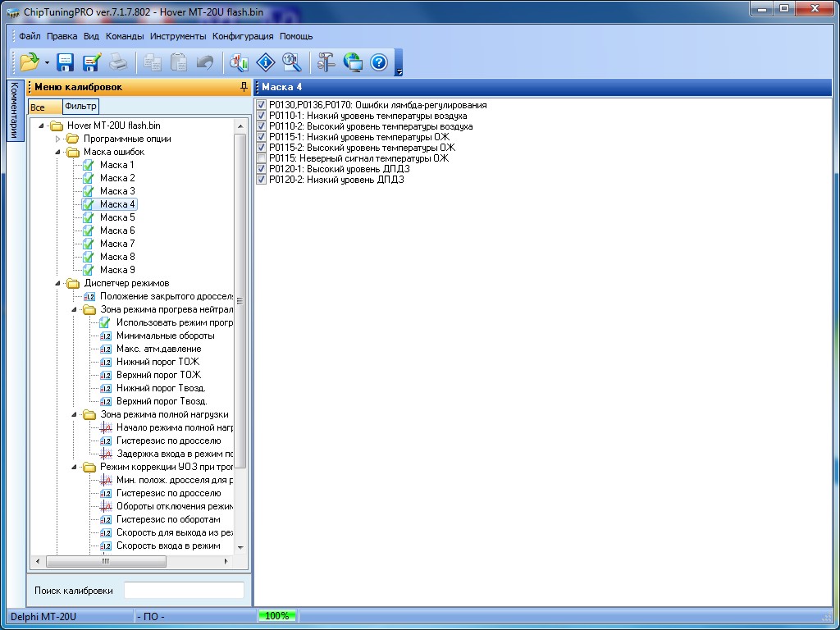The width and height of the screenshot is (840, 630).
Task: Open the chart analysis magnifier tool
Action: [x=239, y=62]
